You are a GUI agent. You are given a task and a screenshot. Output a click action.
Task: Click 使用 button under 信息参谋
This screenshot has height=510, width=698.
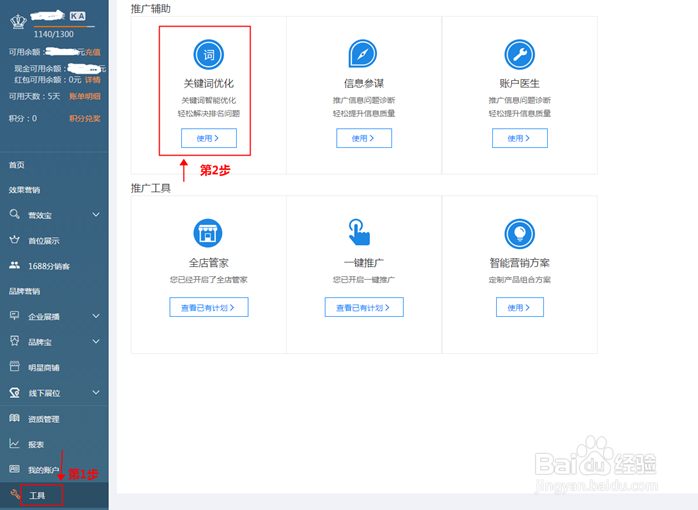(364, 138)
